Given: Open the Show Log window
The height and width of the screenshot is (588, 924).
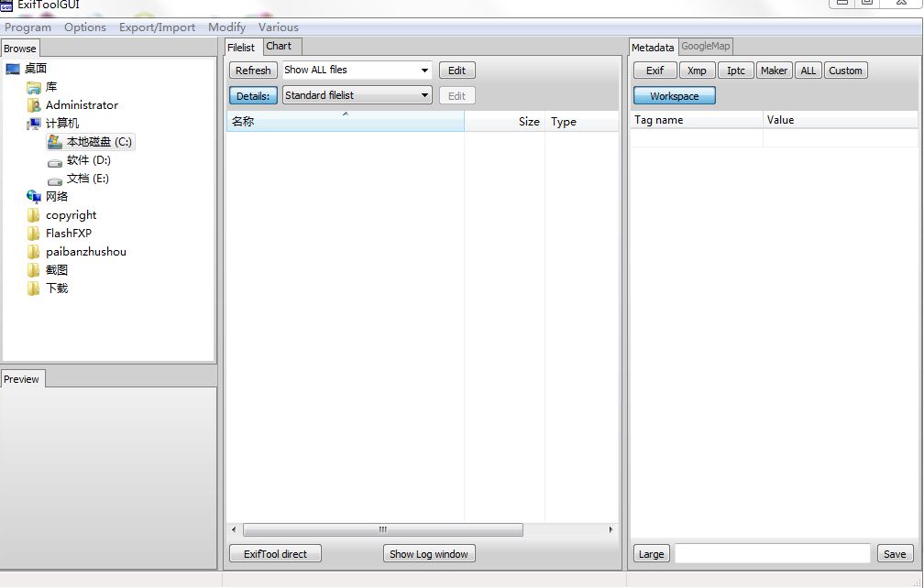Looking at the screenshot, I should 428,553.
